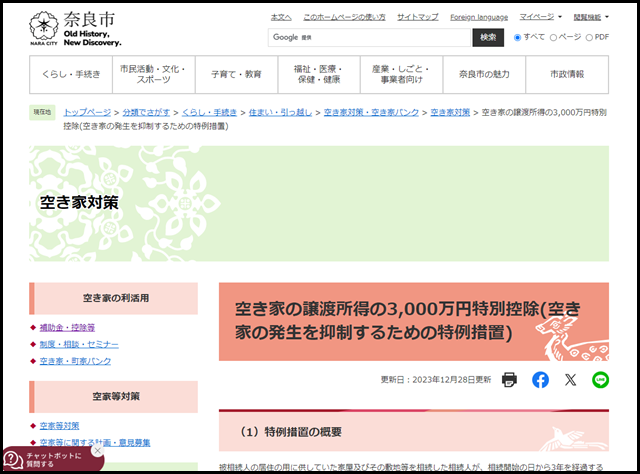
Task: Select the すべて search radio button
Action: point(517,38)
